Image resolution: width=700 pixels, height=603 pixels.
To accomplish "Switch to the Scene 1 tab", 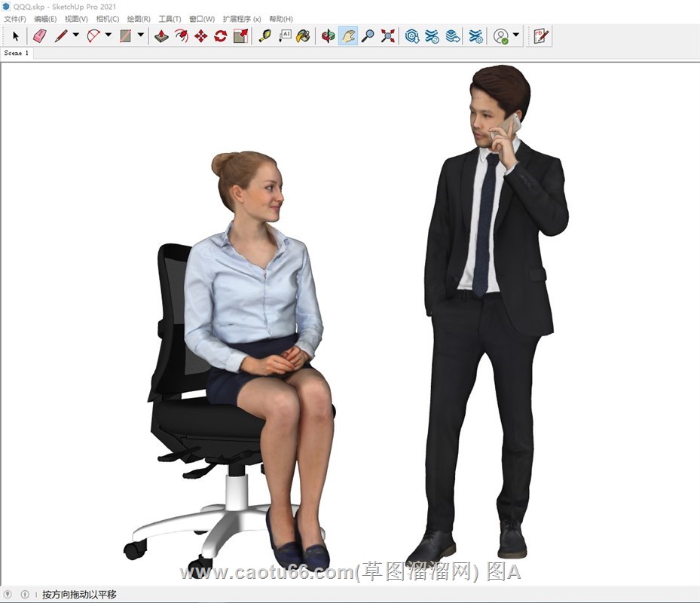I will pyautogui.click(x=17, y=54).
